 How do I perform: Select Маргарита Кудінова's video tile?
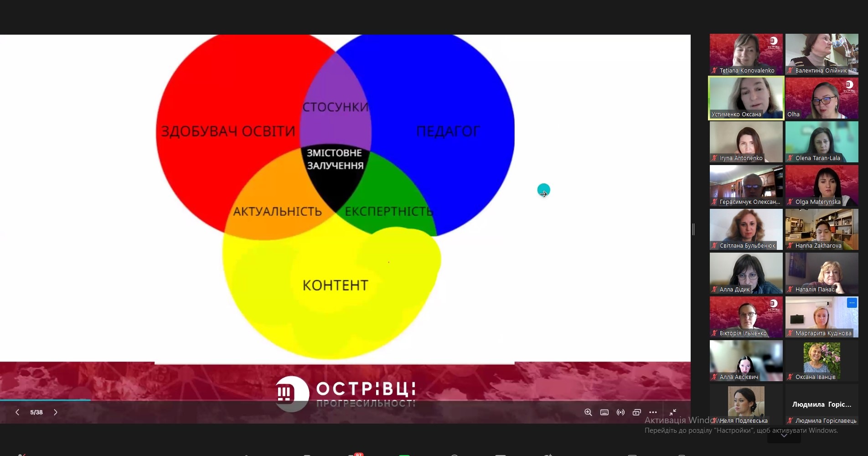[x=822, y=317]
